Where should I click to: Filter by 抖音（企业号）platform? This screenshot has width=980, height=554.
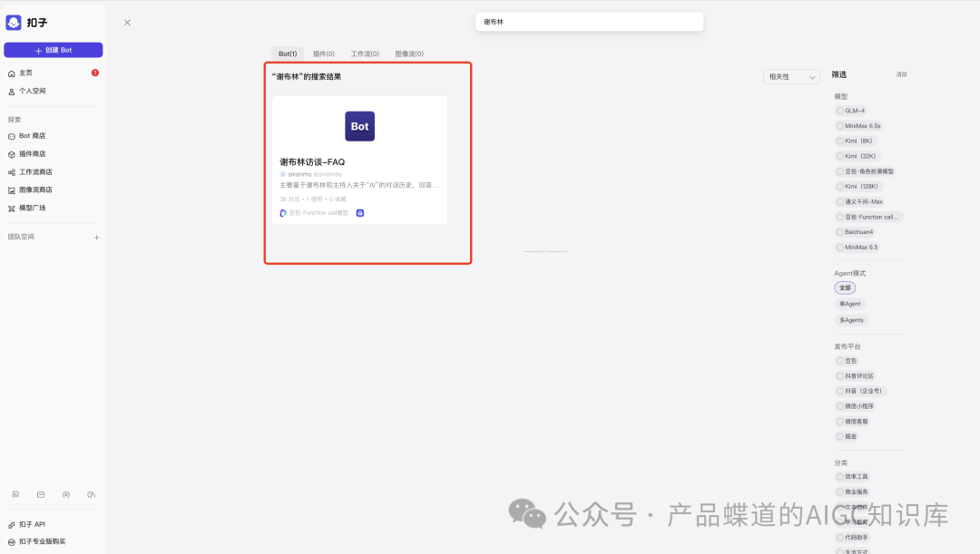coord(859,391)
